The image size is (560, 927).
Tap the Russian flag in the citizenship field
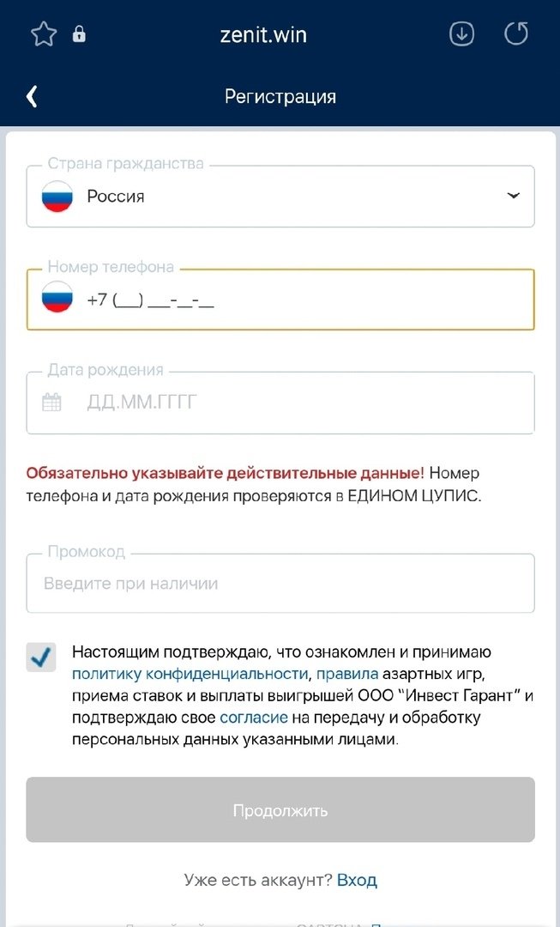coord(57,197)
